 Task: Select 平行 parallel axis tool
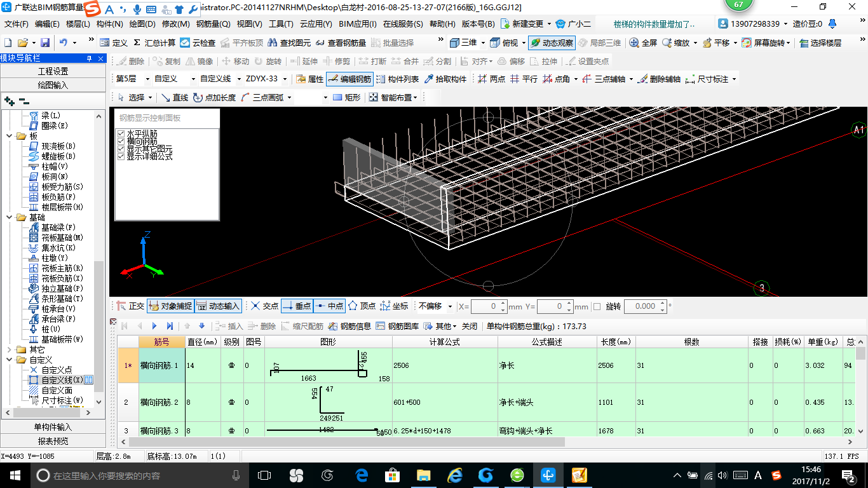[x=524, y=79]
